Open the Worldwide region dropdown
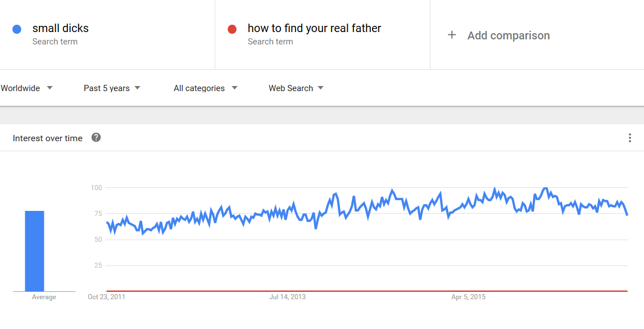 (x=27, y=88)
